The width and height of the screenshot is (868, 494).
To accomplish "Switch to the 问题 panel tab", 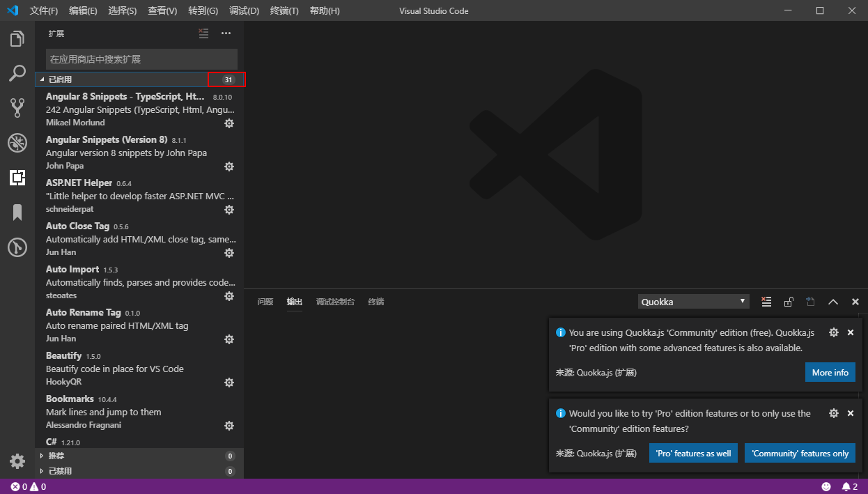I will (265, 302).
